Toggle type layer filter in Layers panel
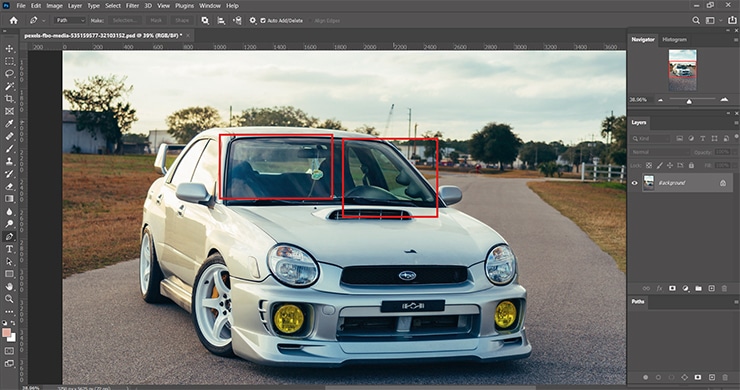 click(x=703, y=138)
